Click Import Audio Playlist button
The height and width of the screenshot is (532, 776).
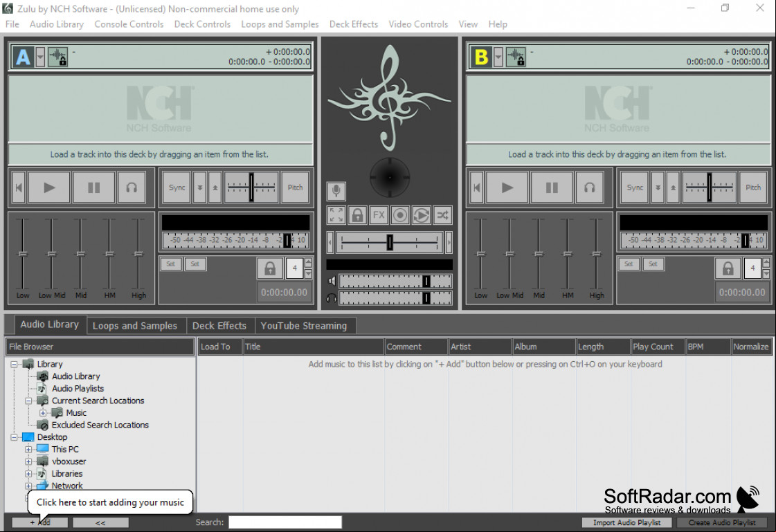[626, 522]
